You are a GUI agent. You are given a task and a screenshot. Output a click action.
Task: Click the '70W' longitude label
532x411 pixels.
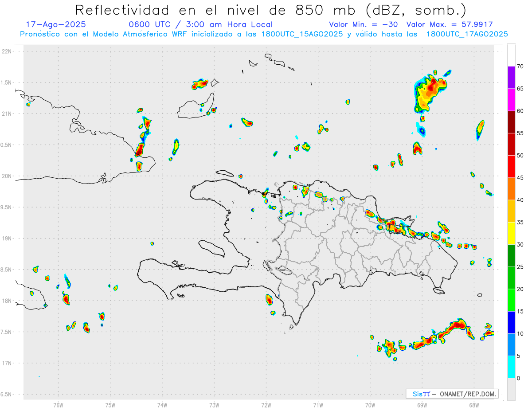click(370, 405)
